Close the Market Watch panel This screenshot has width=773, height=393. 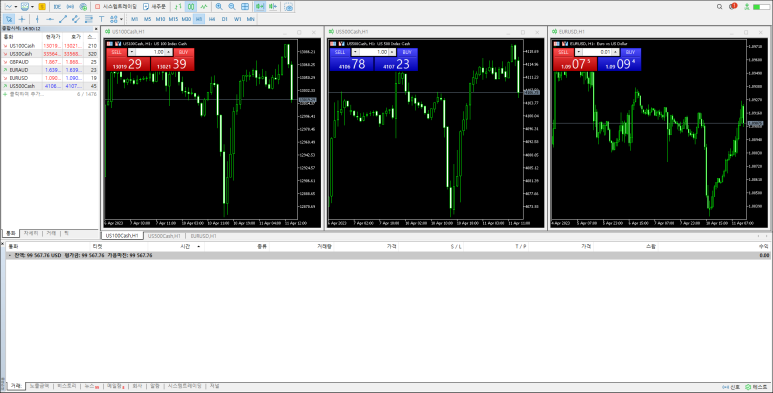coord(96,29)
